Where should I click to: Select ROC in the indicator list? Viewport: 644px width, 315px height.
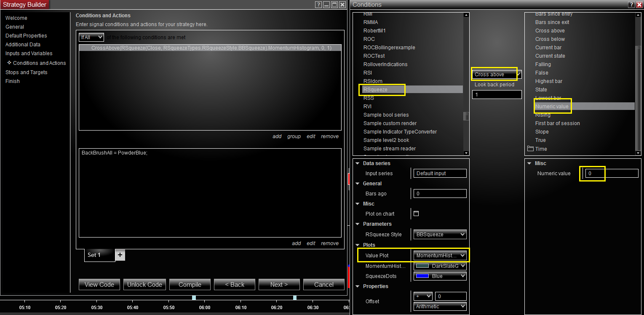369,39
